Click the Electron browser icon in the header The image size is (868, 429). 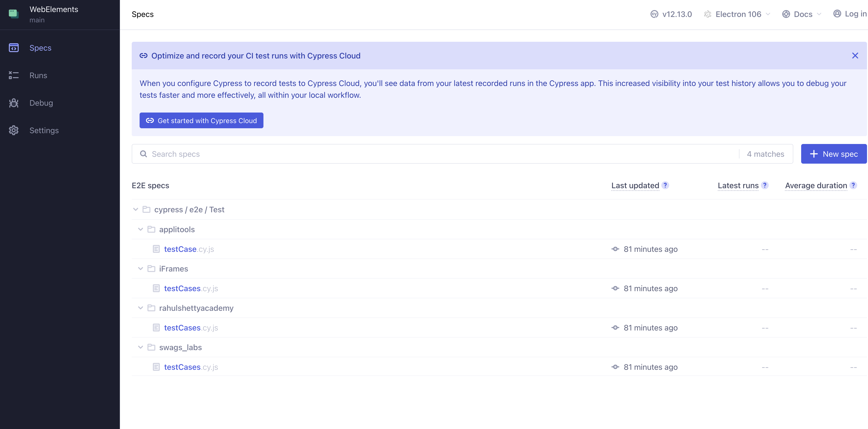coord(708,14)
